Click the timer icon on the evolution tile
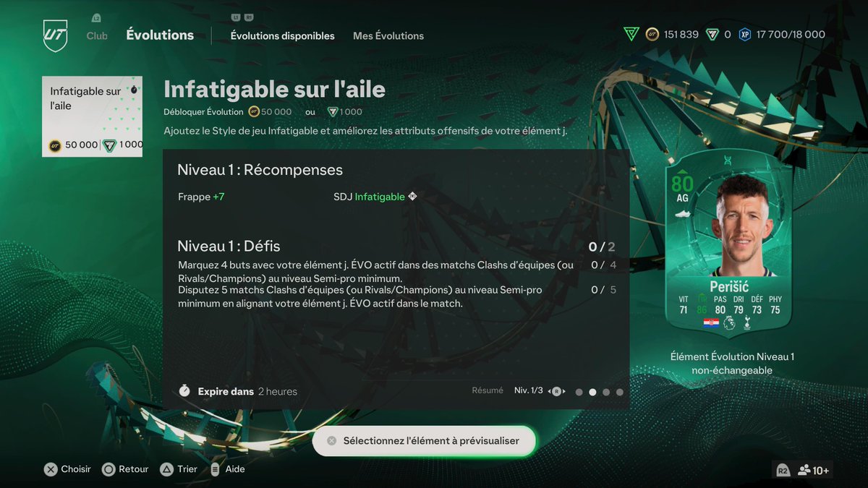The image size is (868, 488). click(x=133, y=90)
